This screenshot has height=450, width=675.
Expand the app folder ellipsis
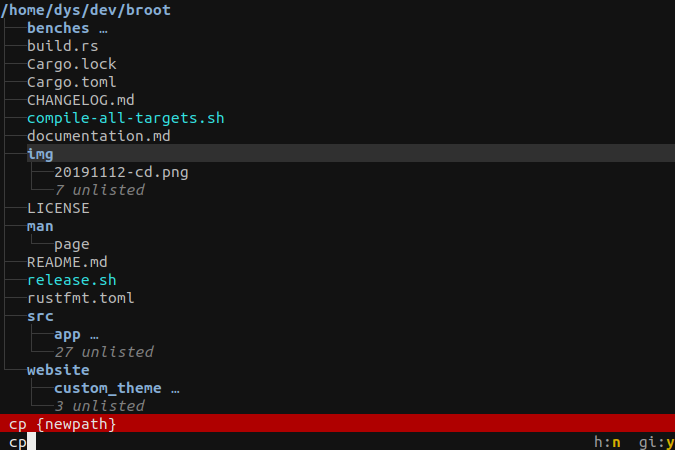click(x=94, y=337)
